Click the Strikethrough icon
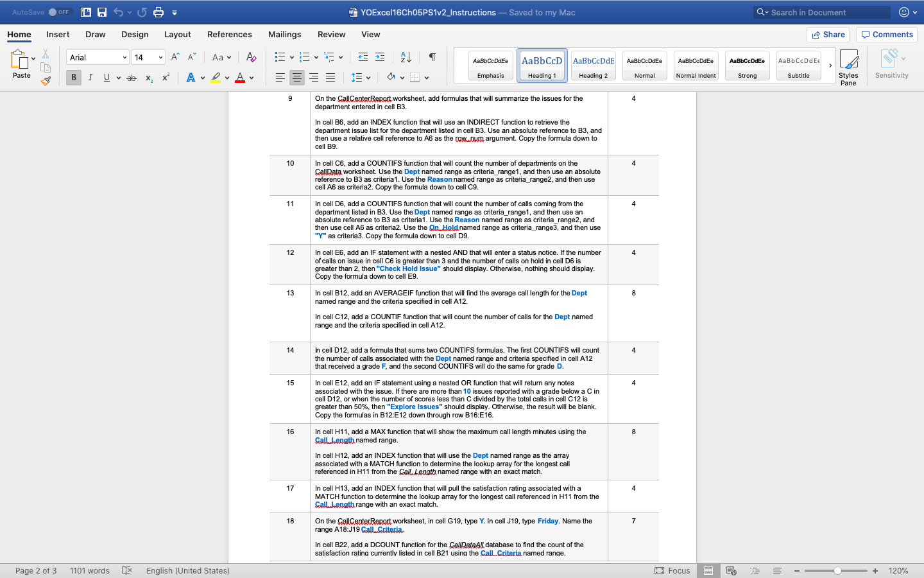This screenshot has height=578, width=924. [132, 78]
